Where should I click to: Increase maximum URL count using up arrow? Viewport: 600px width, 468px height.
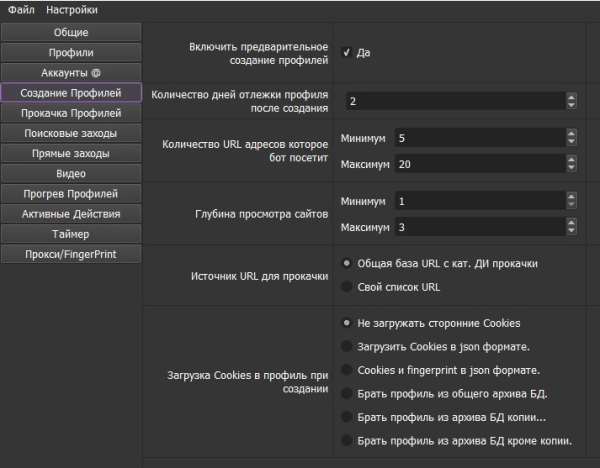tap(571, 159)
